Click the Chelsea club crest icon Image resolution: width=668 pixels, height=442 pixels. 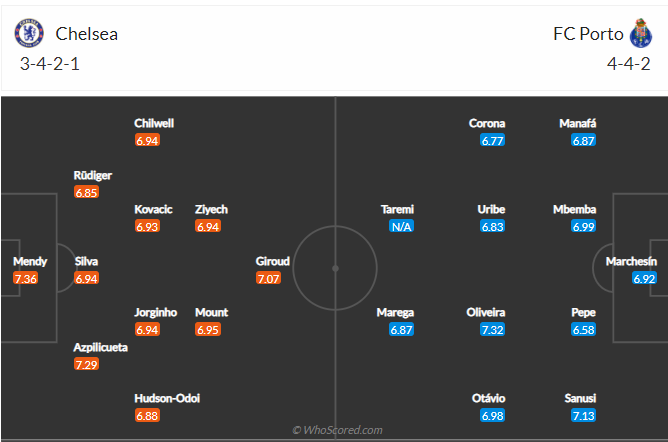click(30, 33)
